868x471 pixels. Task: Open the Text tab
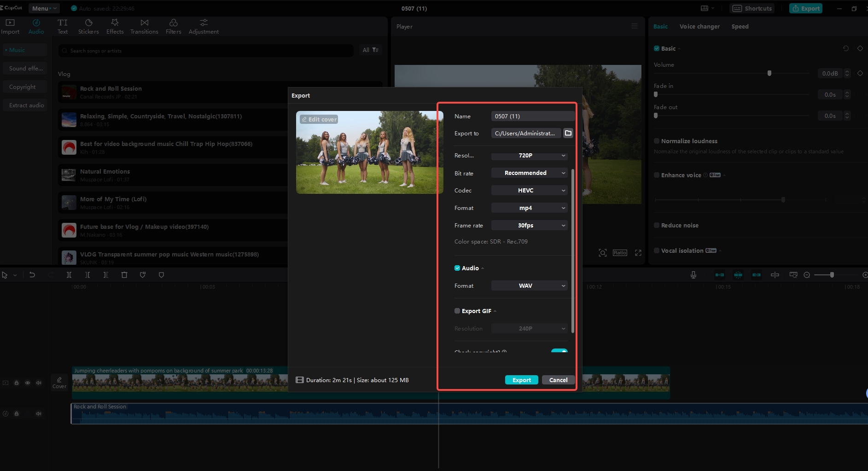[63, 27]
